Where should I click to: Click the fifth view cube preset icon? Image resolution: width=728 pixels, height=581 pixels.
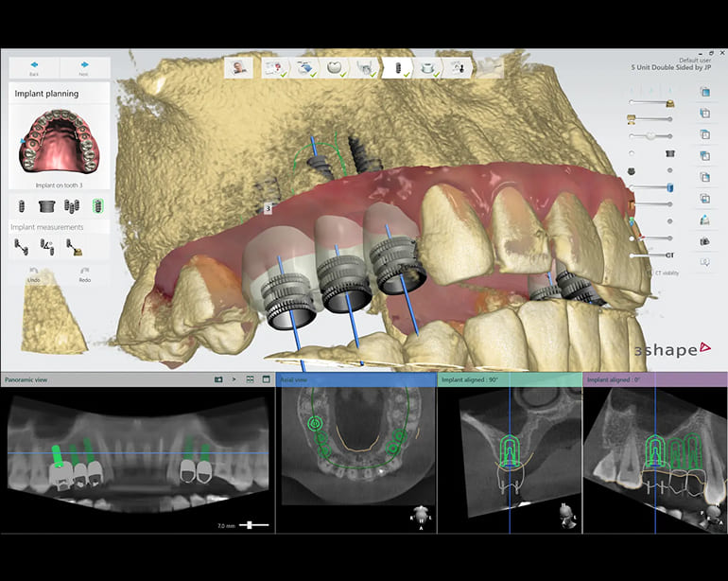point(704,177)
